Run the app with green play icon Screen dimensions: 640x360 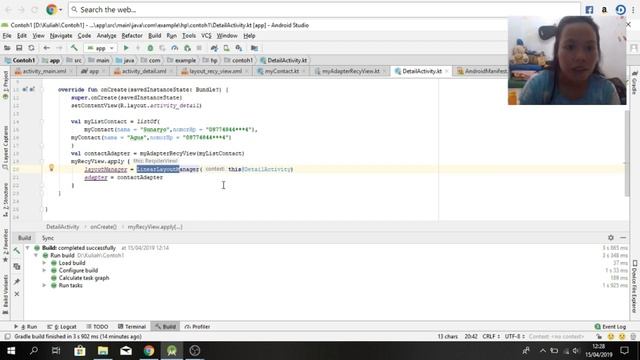point(126,48)
